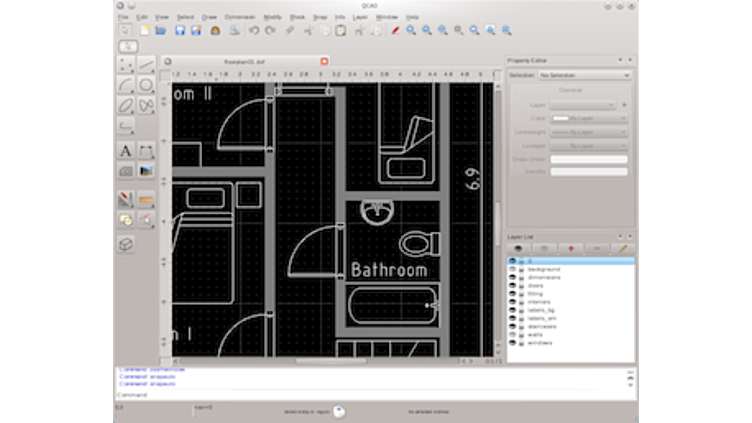Open the isometric projection tool
The image size is (752, 423).
tap(126, 243)
